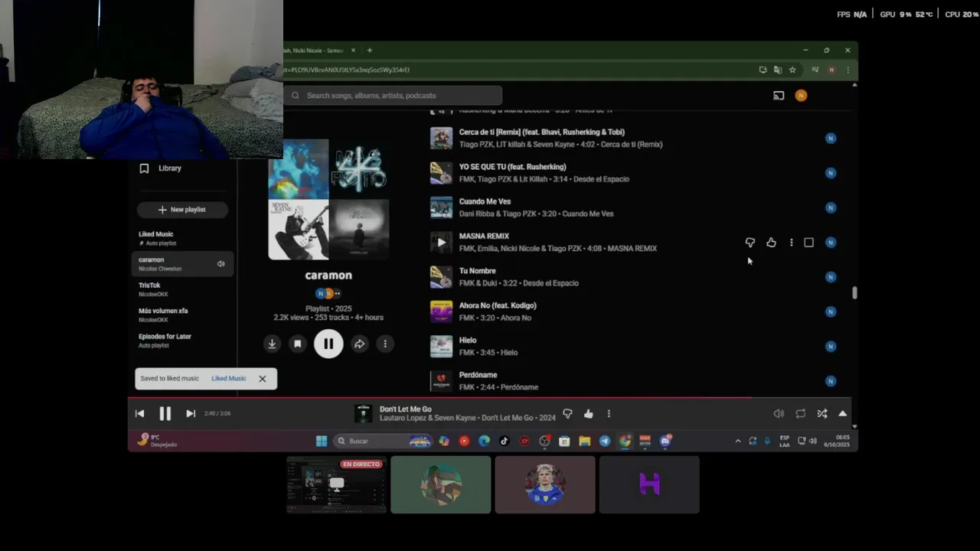The height and width of the screenshot is (551, 980).
Task: Skip to the next track
Action: tap(191, 413)
